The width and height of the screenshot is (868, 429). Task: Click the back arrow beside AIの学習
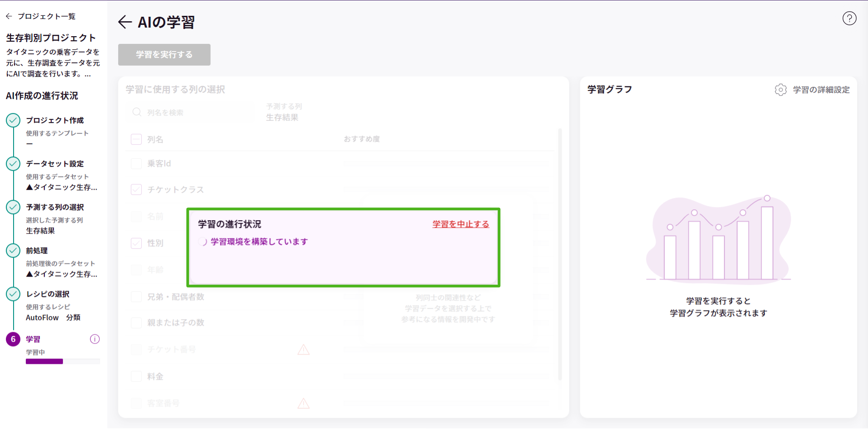coord(125,22)
